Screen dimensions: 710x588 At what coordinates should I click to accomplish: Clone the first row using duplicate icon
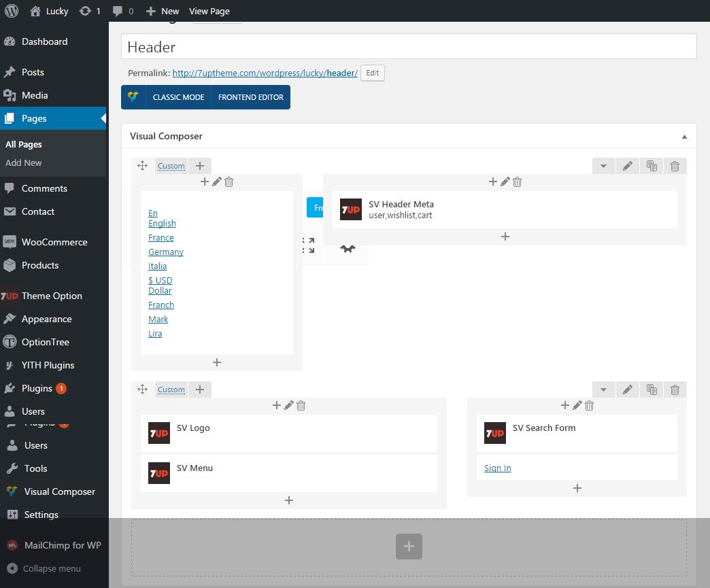(x=652, y=166)
